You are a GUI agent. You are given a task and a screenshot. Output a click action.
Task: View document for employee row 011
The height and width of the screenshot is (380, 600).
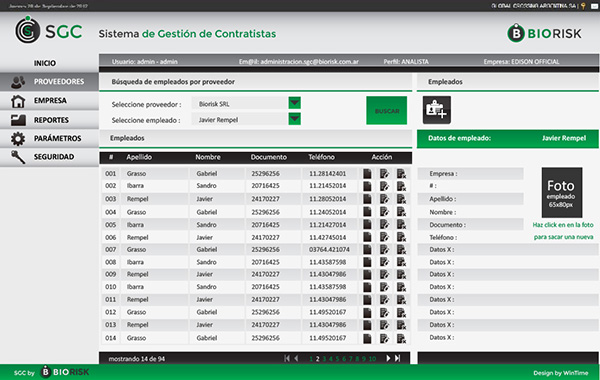(x=367, y=300)
